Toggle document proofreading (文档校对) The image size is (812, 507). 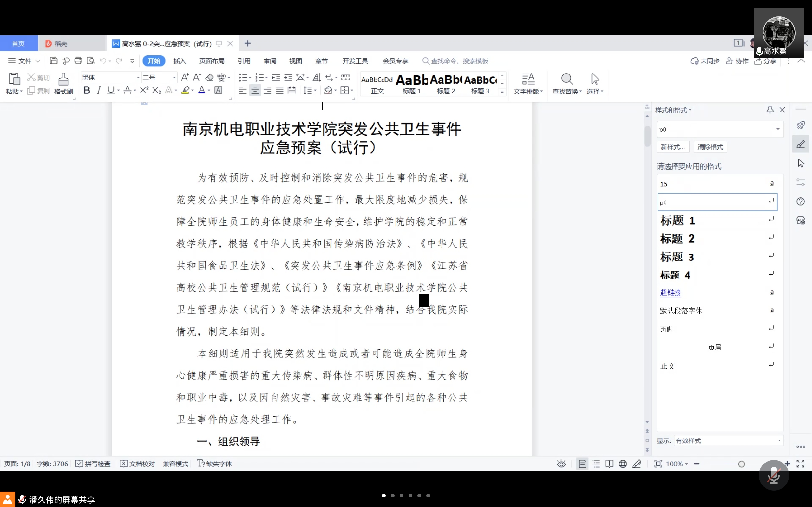(x=137, y=464)
